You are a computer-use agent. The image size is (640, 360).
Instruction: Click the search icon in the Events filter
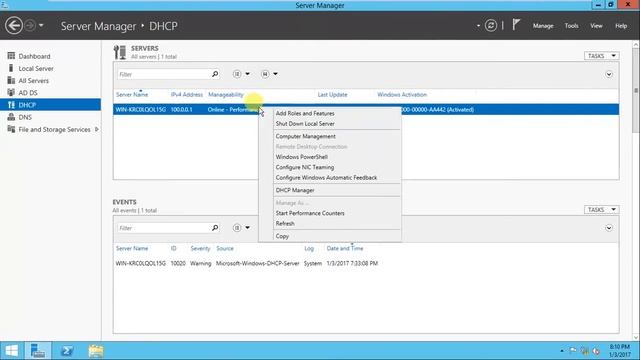(215, 228)
